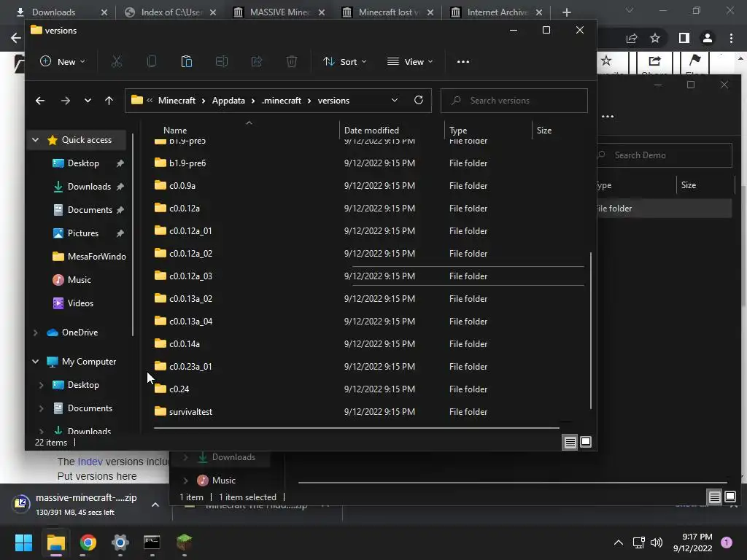The height and width of the screenshot is (560, 747).
Task: Open Chrome share page icon
Action: point(632,38)
